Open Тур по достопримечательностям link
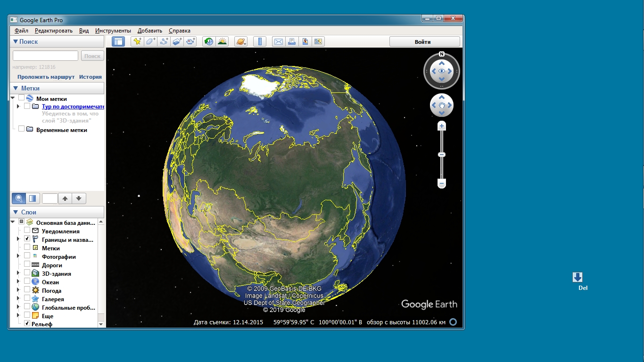 click(73, 107)
